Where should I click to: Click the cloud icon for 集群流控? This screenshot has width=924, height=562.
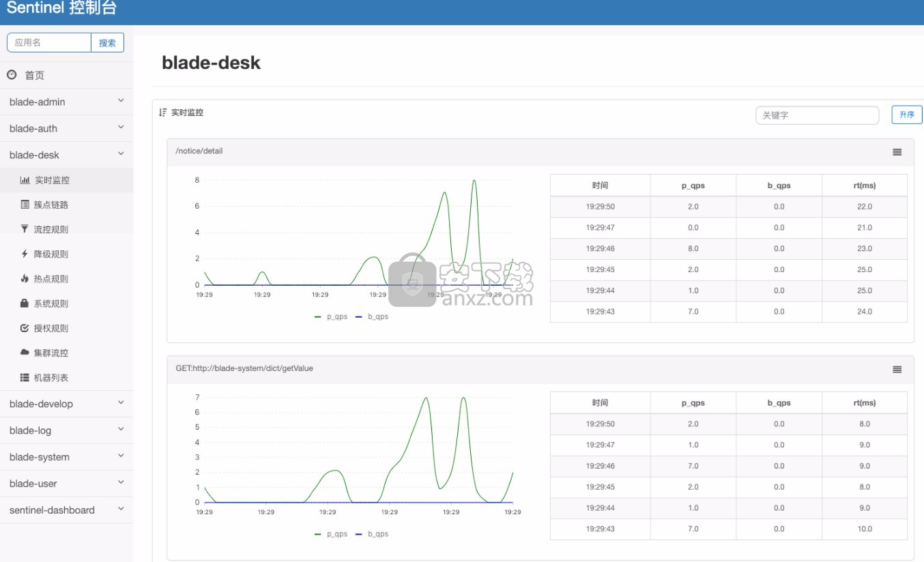(25, 352)
